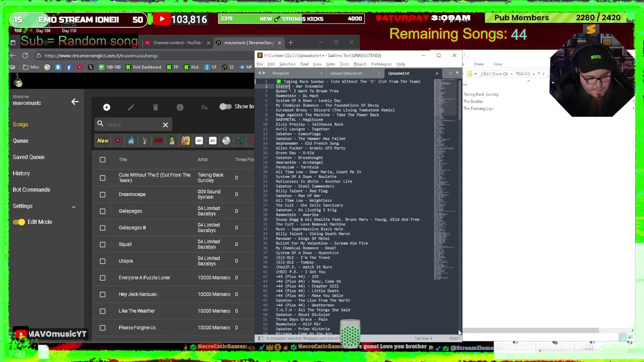Select the CD disc attribute filter
This screenshot has width=644, height=362.
click(x=226, y=141)
